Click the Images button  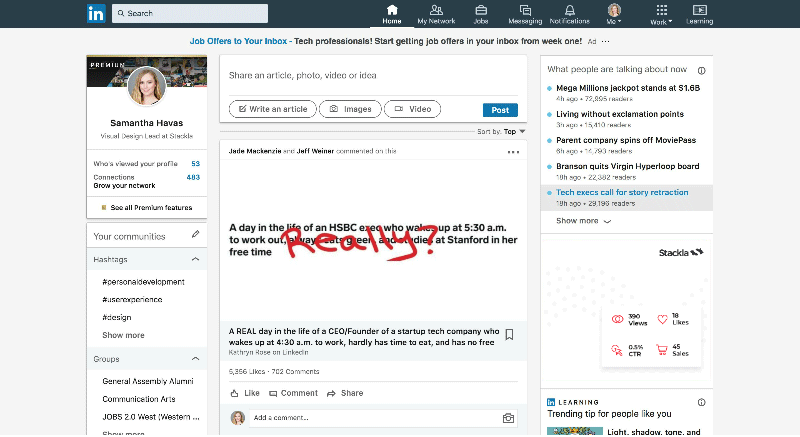coord(350,109)
